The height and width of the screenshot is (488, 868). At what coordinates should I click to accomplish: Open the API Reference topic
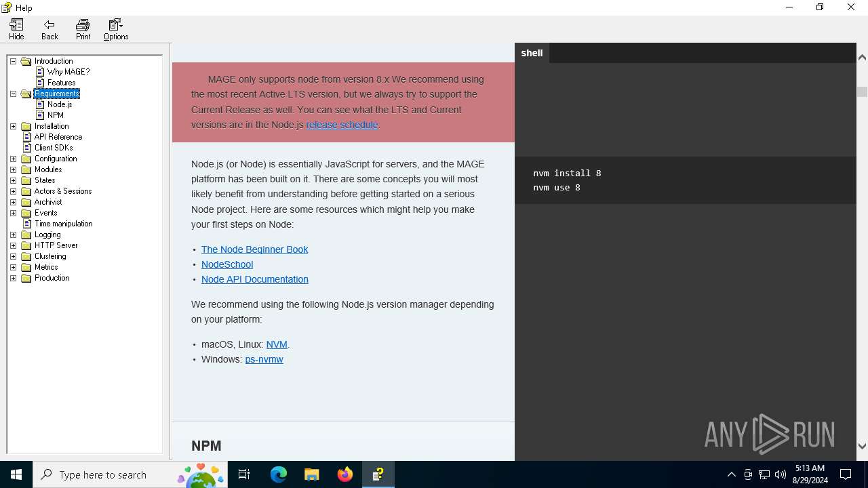pos(58,137)
